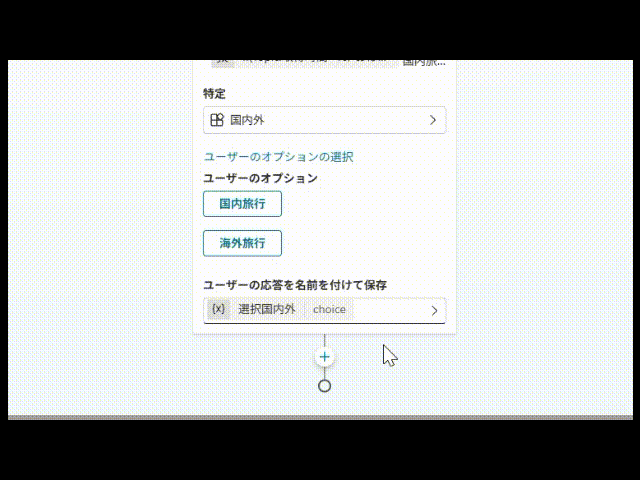Click the 特定 section heading
This screenshot has height=480, width=640.
[214, 93]
